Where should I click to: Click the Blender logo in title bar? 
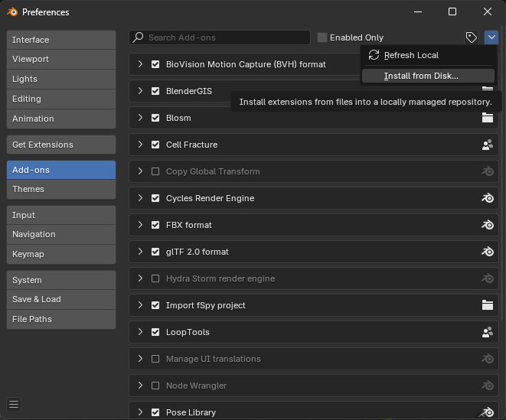coord(12,12)
